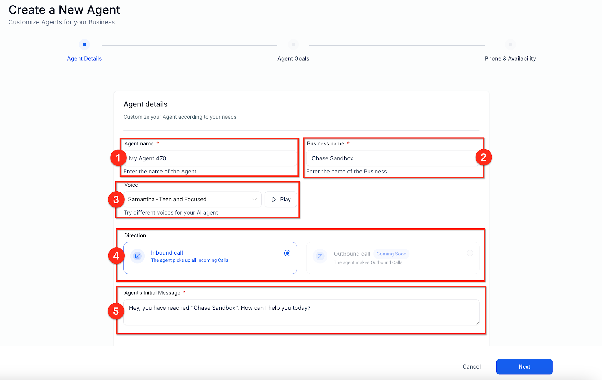Click the Create a New Agent title
The width and height of the screenshot is (602, 380).
64,10
